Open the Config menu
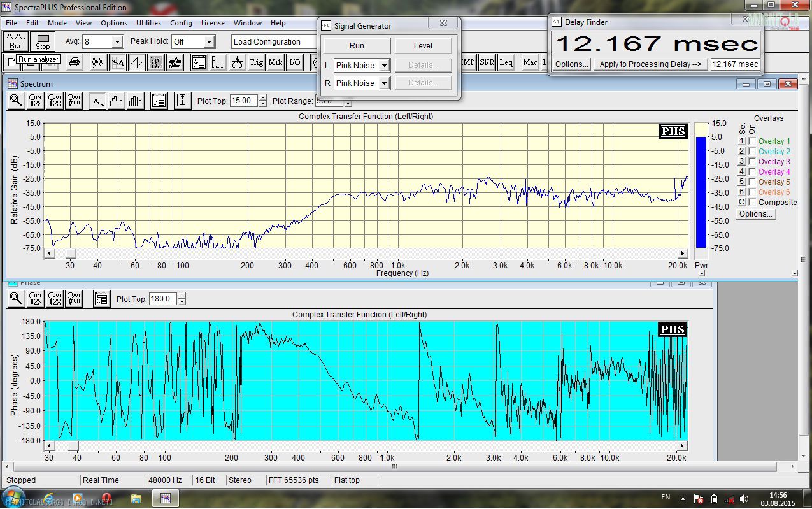This screenshot has width=812, height=509. coord(181,23)
